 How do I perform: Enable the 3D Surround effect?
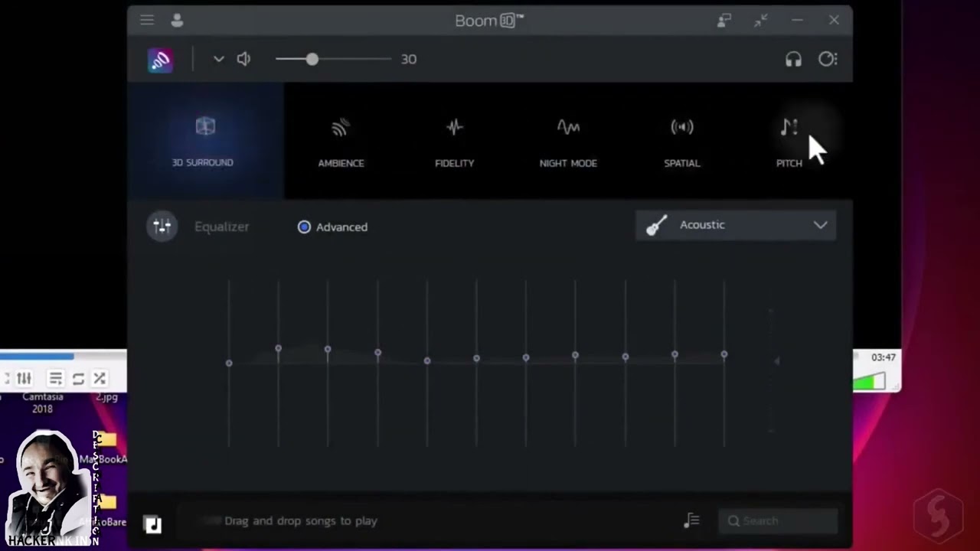click(x=204, y=141)
